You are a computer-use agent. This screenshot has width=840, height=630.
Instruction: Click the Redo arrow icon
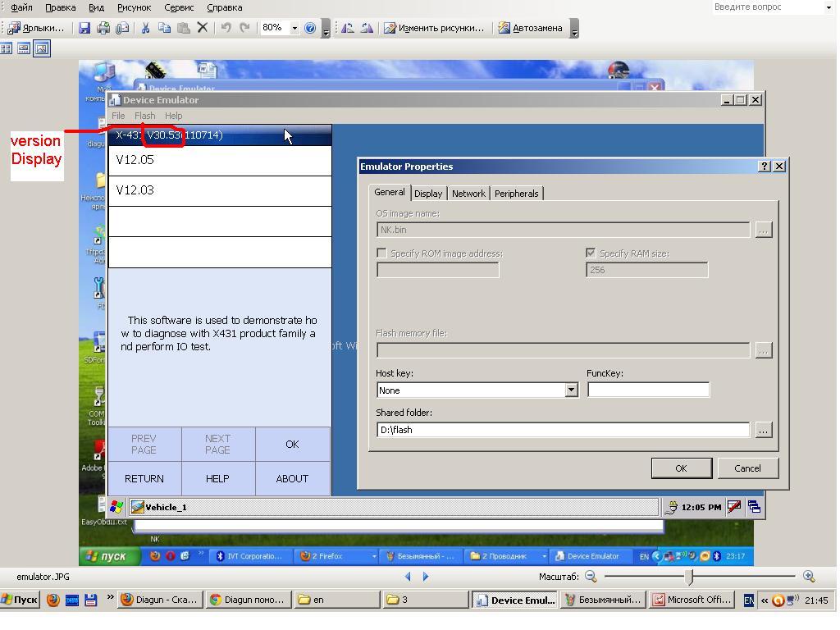pyautogui.click(x=244, y=28)
